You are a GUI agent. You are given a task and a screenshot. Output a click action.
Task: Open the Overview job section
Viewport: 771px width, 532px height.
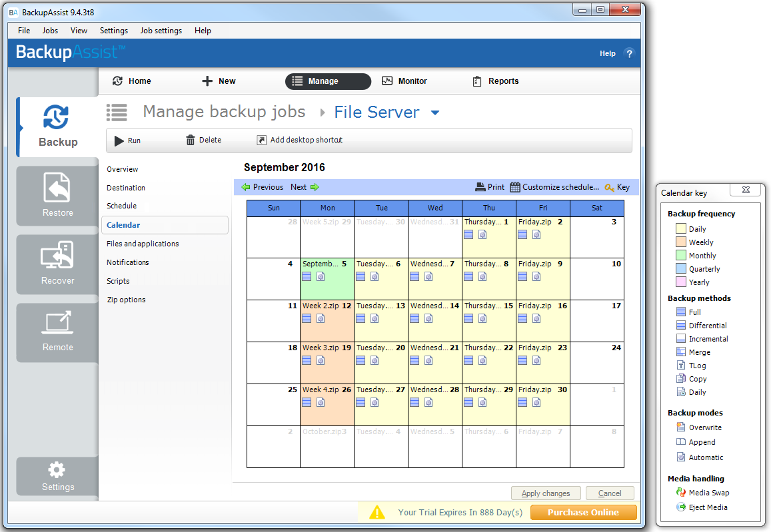point(123,169)
